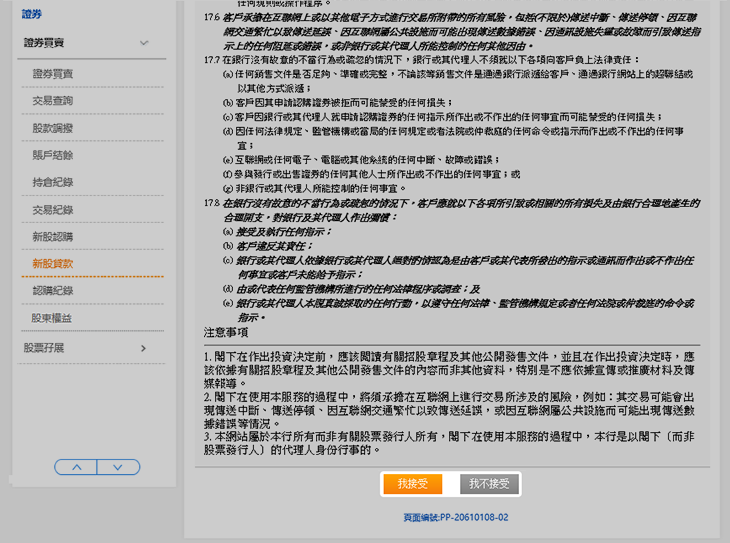Click the 股票孖展 menu label
This screenshot has width=730, height=543.
coord(44,348)
